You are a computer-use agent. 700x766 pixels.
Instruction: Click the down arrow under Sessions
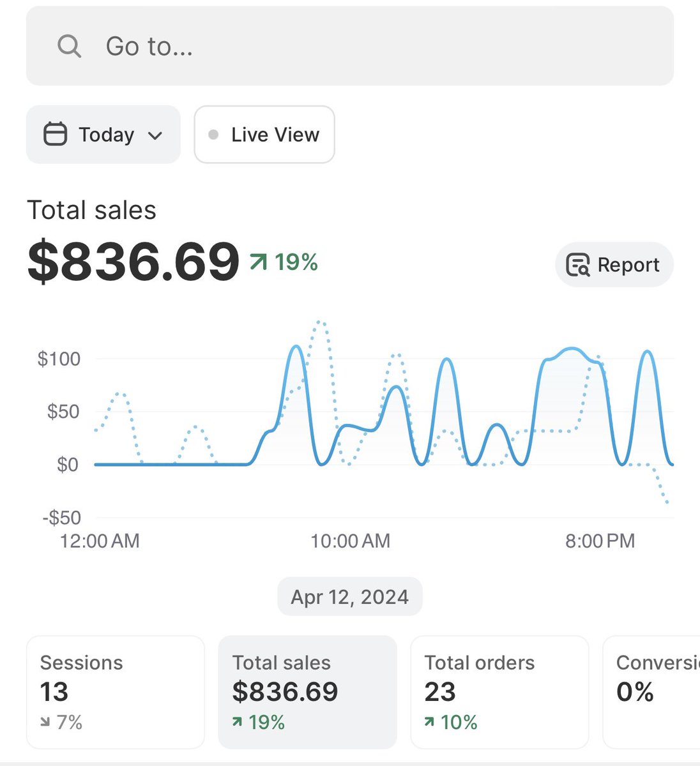(45, 723)
